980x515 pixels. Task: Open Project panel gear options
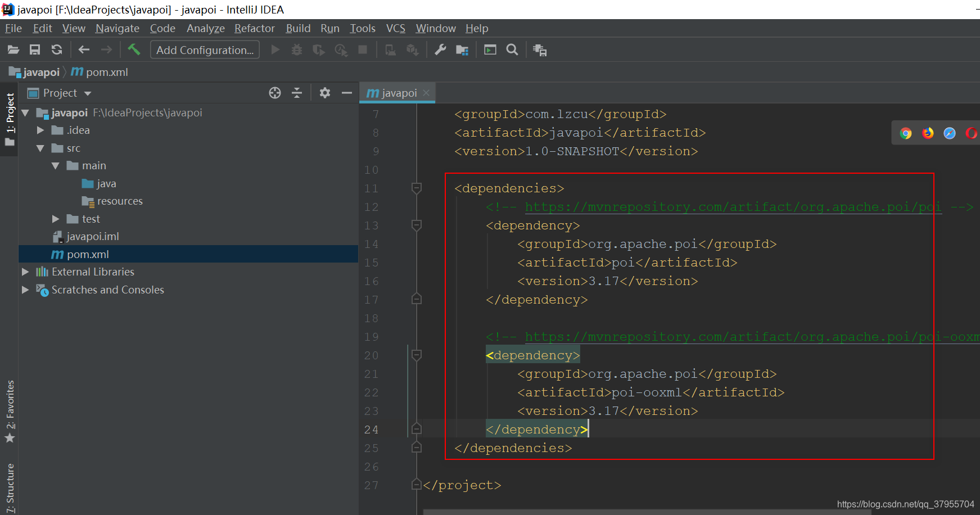325,93
